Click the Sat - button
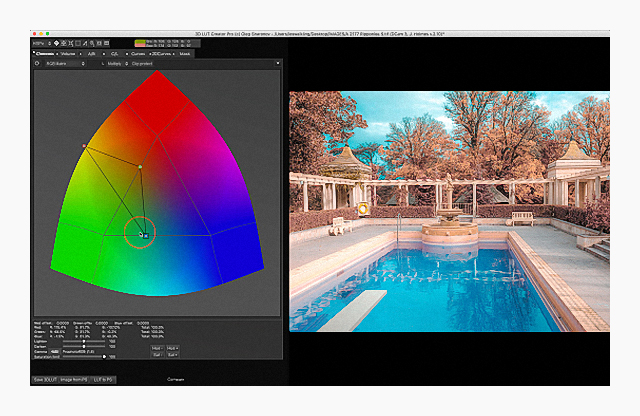 [x=156, y=355]
